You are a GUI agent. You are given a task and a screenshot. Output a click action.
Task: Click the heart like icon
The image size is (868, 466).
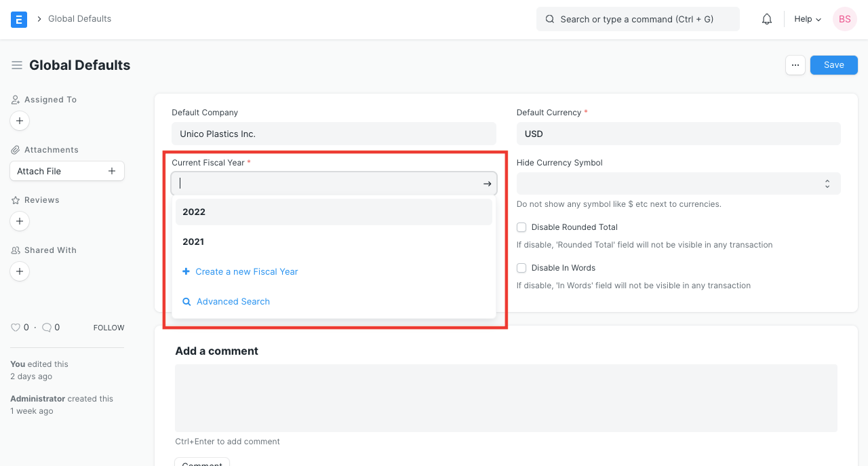coord(16,328)
